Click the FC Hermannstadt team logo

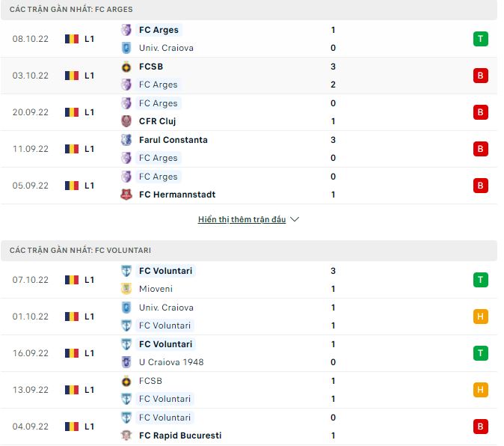pyautogui.click(x=126, y=195)
